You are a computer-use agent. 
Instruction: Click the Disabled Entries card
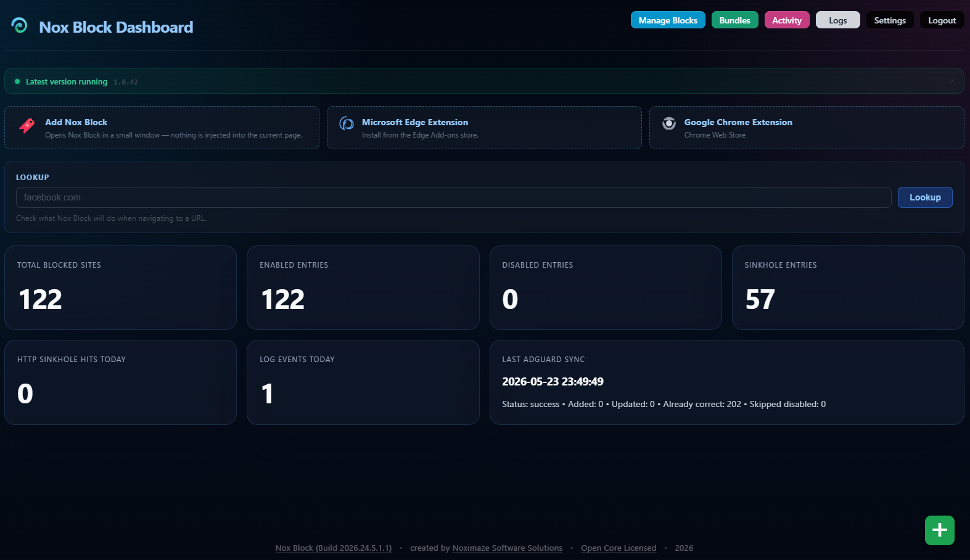[606, 288]
